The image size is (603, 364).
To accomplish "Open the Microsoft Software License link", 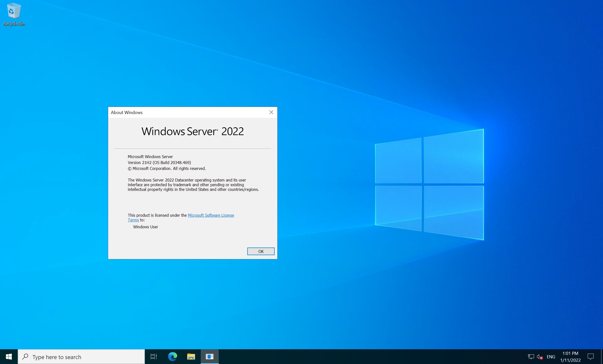I will pos(211,215).
